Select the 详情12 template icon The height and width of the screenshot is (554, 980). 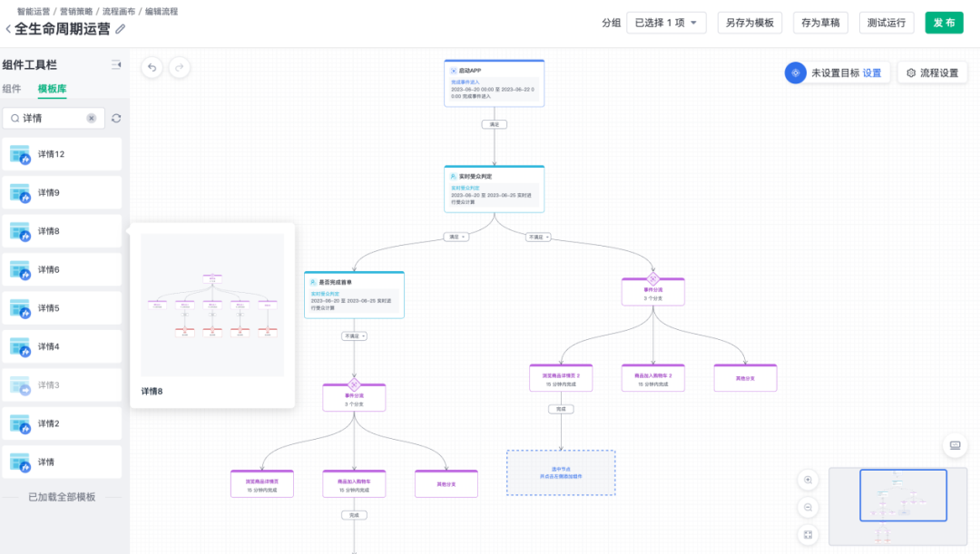pos(20,154)
